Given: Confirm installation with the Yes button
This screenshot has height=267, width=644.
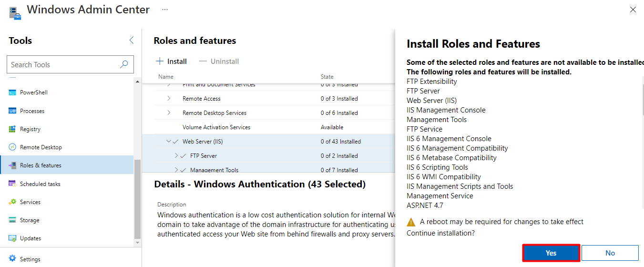Looking at the screenshot, I should point(551,253).
